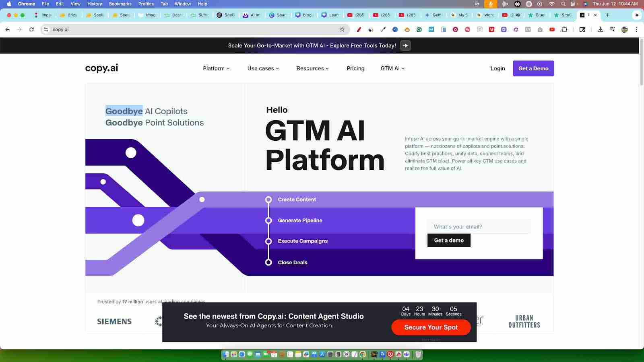Click the orange microphone icon in menu bar

[490, 4]
